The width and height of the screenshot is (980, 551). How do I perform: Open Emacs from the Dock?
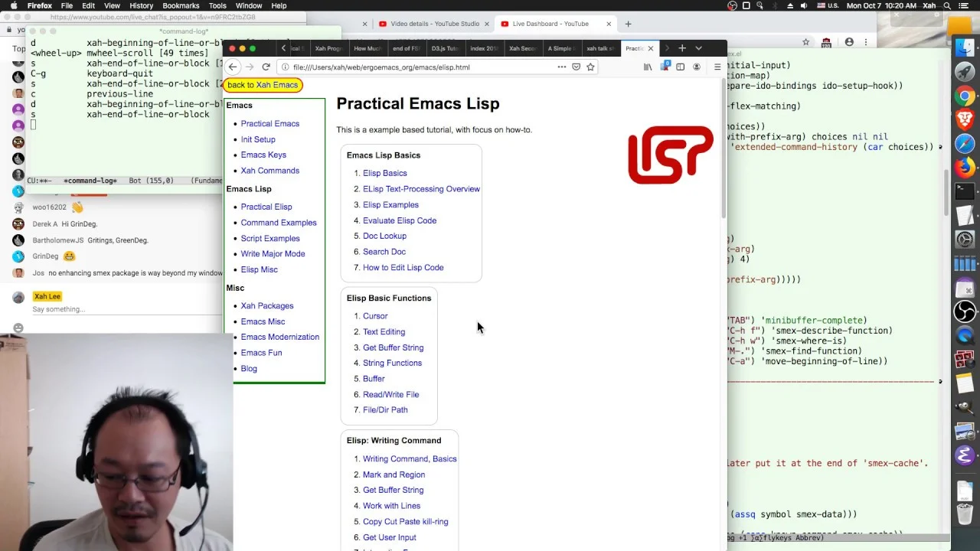click(965, 455)
